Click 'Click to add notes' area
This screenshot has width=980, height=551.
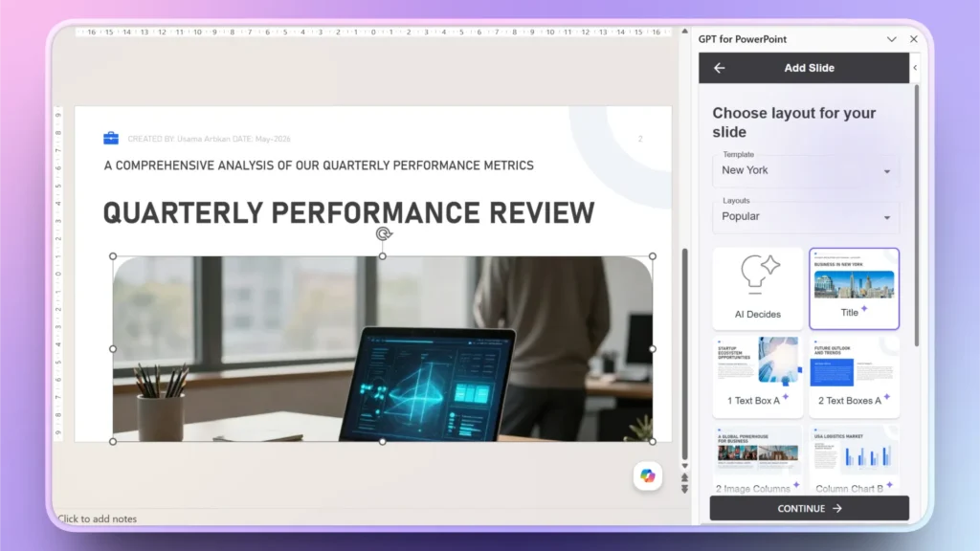tap(97, 518)
